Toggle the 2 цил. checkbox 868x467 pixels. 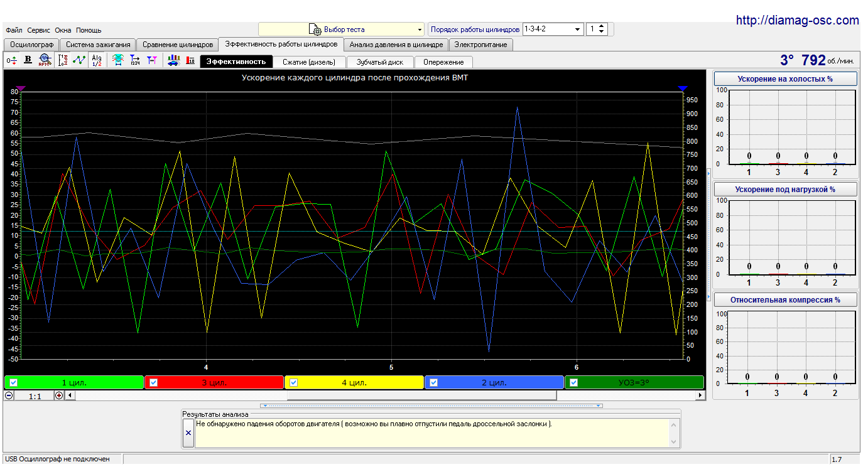[433, 383]
